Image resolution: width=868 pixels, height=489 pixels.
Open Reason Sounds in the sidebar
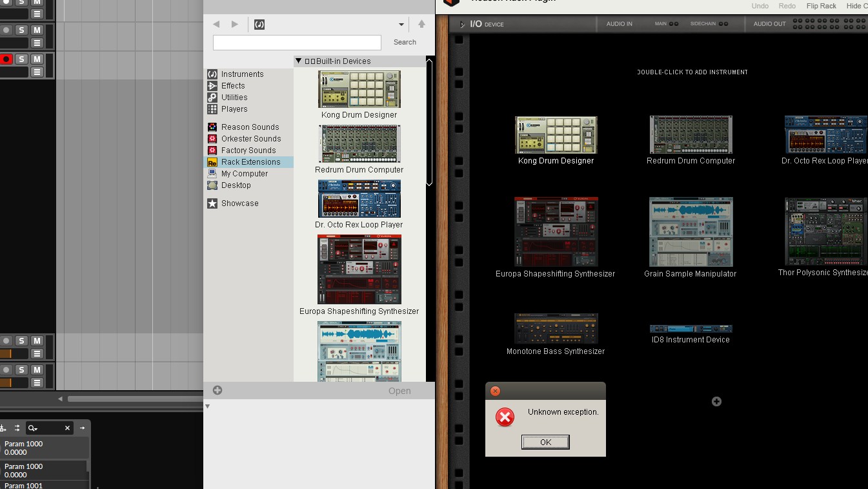250,127
